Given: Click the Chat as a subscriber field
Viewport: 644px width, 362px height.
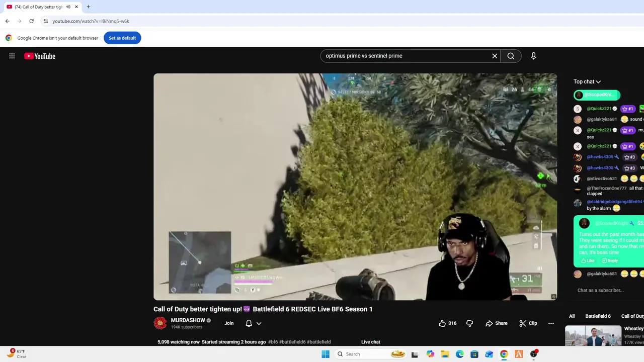Looking at the screenshot, I should point(601,290).
